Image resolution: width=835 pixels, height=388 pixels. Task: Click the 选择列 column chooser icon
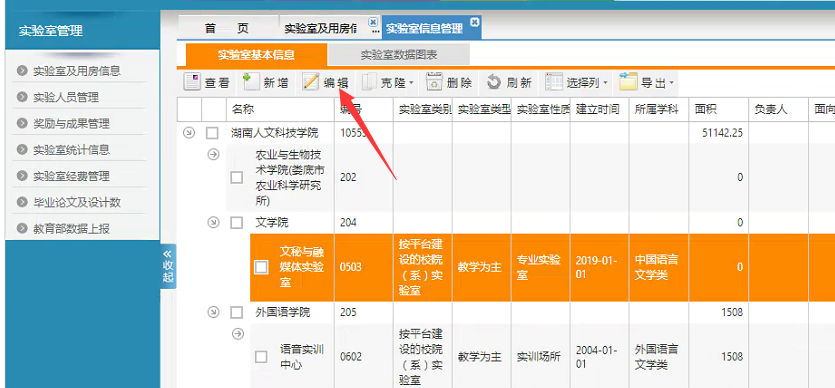(x=554, y=82)
